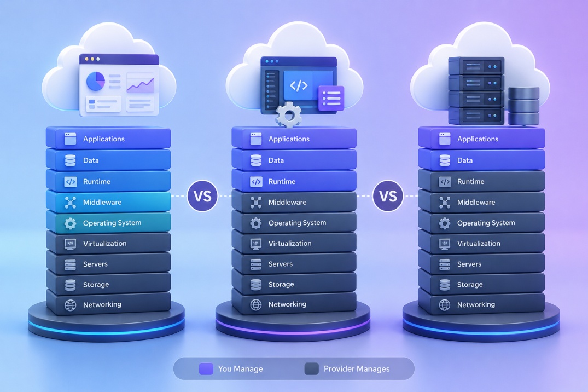This screenshot has height=392, width=588.
Task: Click the 'Provider Manages' legend label
Action: 357,368
